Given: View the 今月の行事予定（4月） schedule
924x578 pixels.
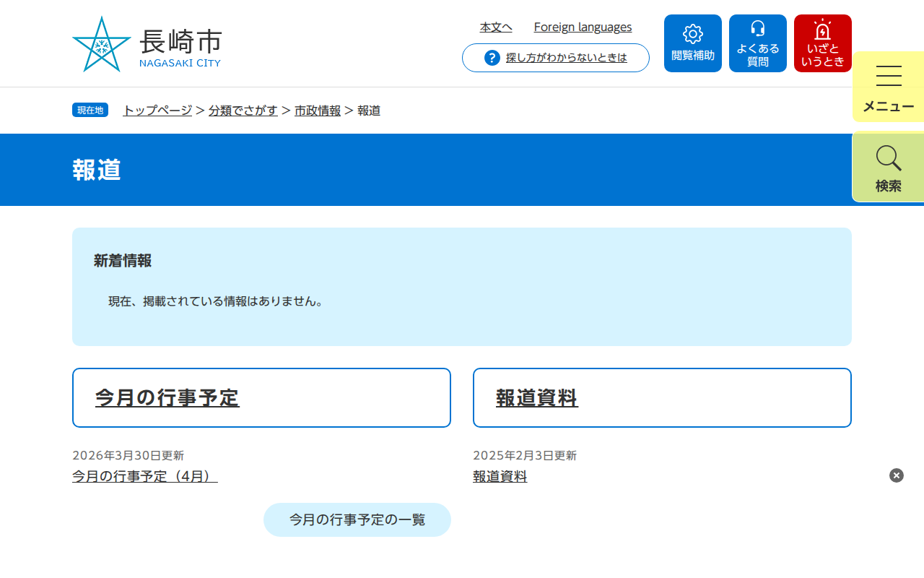Looking at the screenshot, I should (x=141, y=476).
